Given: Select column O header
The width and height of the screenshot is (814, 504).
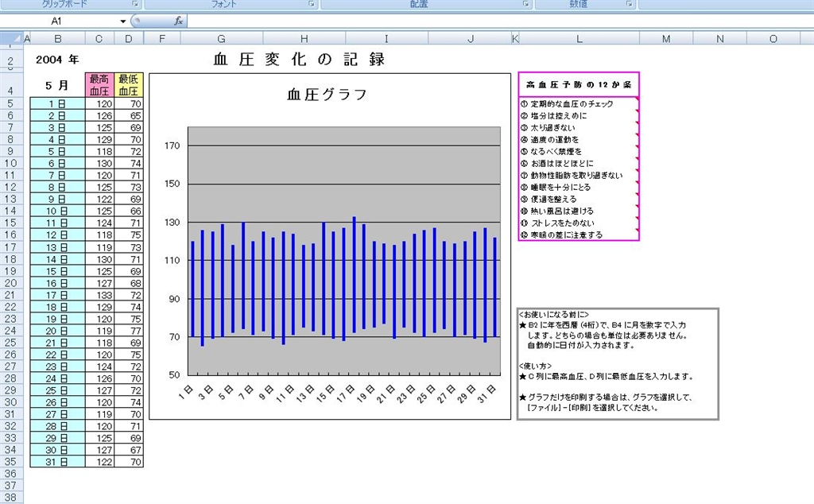Looking at the screenshot, I should coord(773,39).
